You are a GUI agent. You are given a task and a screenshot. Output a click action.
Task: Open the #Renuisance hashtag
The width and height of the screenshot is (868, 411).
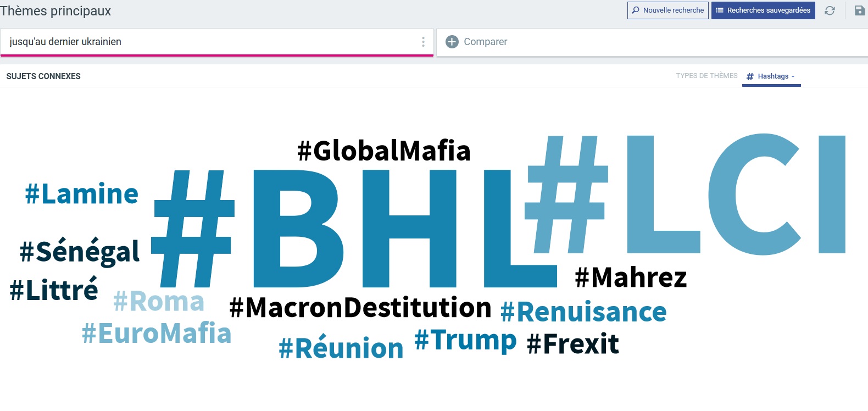point(583,312)
